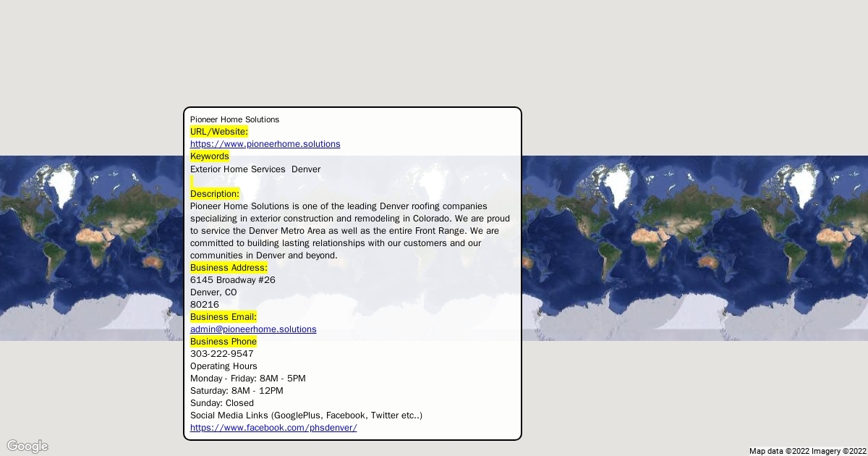Click the highlighted Business Phone label
The height and width of the screenshot is (456, 868).
click(224, 342)
